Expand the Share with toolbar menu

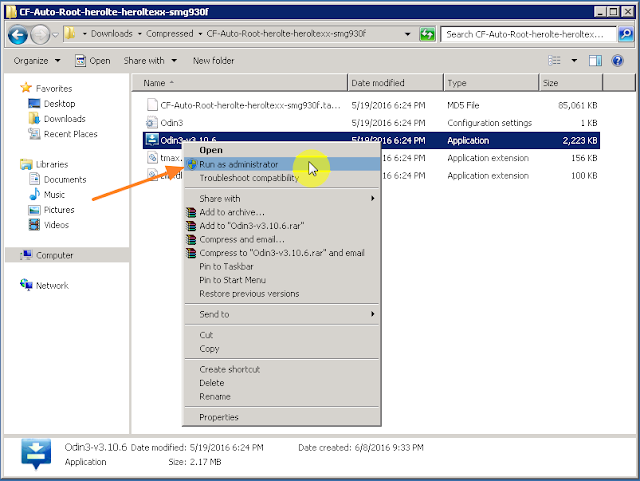point(150,61)
